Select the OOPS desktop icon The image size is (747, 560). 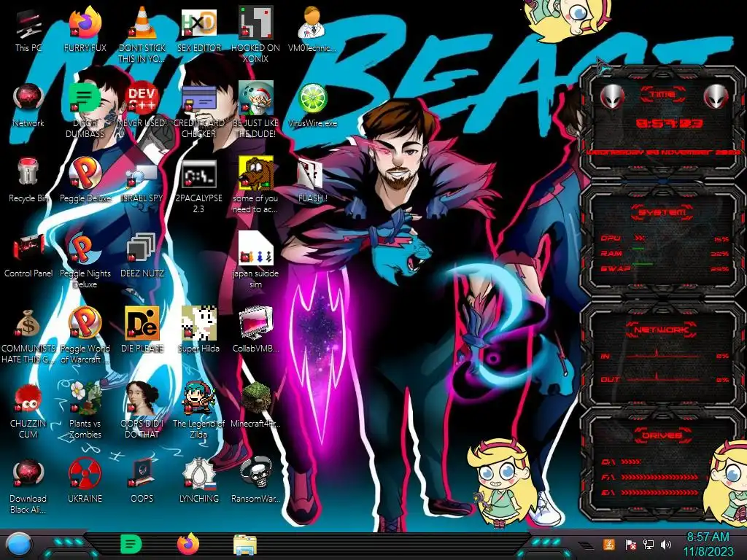(x=142, y=481)
